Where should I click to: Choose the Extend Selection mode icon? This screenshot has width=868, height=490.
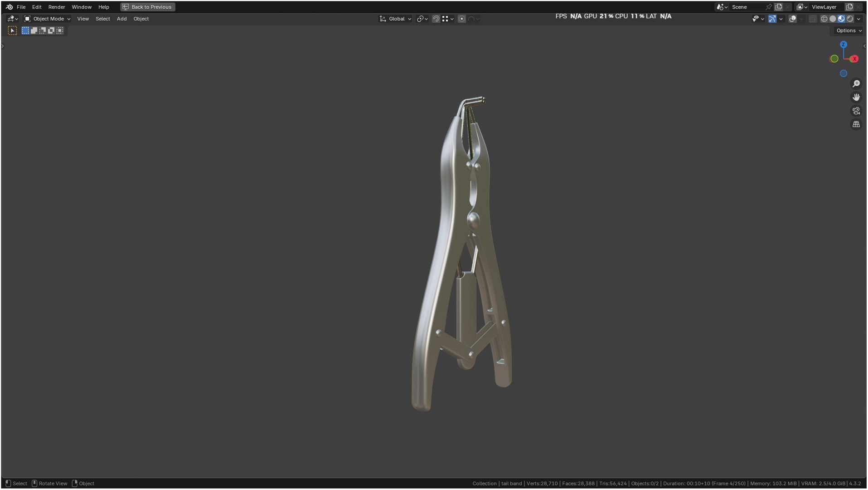pos(34,30)
